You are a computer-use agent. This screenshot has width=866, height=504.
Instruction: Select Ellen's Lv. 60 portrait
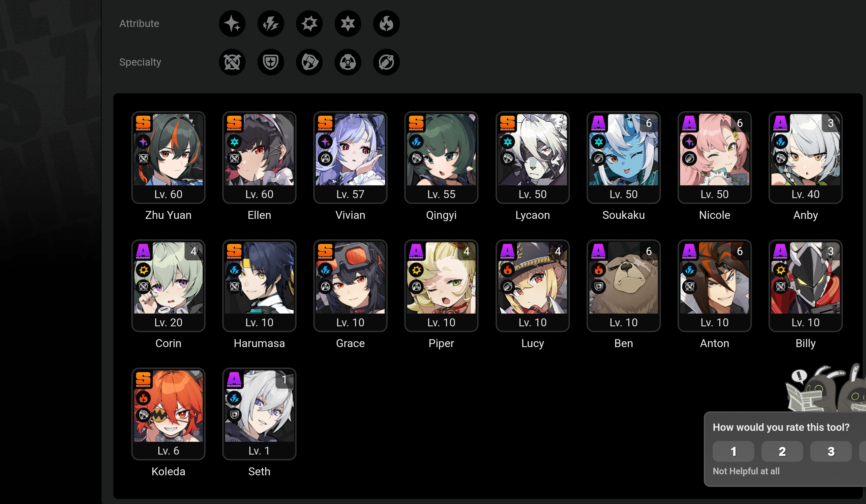click(259, 157)
